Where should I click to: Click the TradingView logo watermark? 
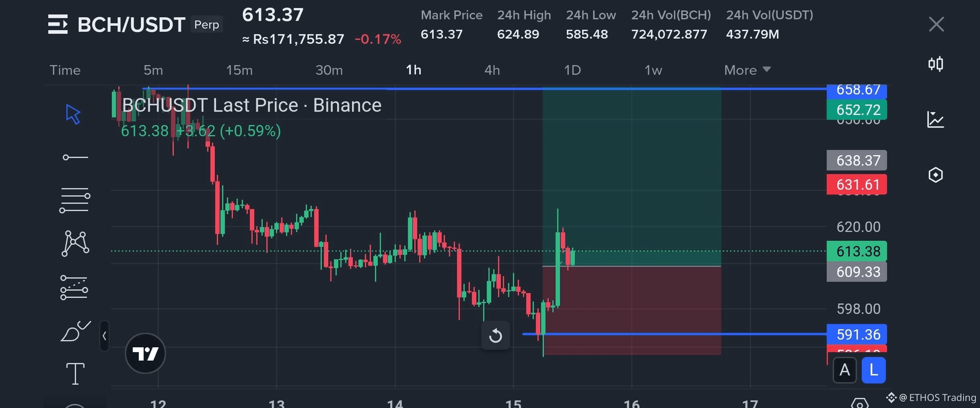coord(146,353)
